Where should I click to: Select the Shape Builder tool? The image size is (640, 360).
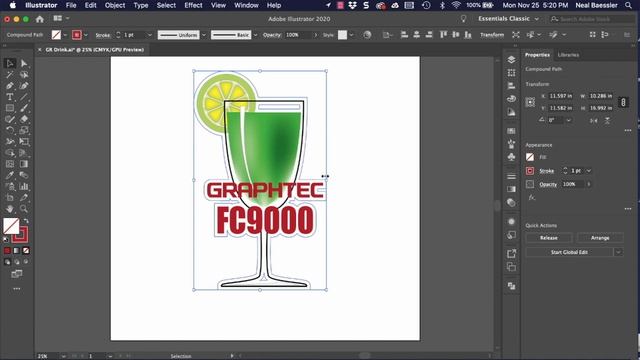[x=10, y=153]
